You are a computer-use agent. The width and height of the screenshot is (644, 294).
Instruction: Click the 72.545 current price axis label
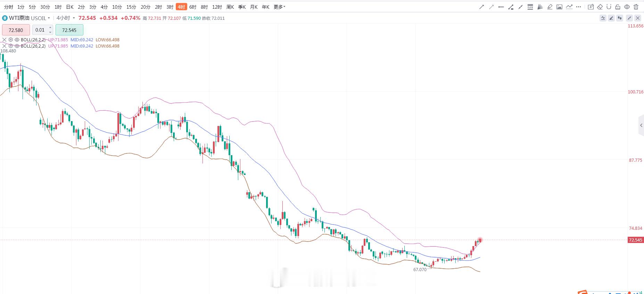(x=636, y=240)
